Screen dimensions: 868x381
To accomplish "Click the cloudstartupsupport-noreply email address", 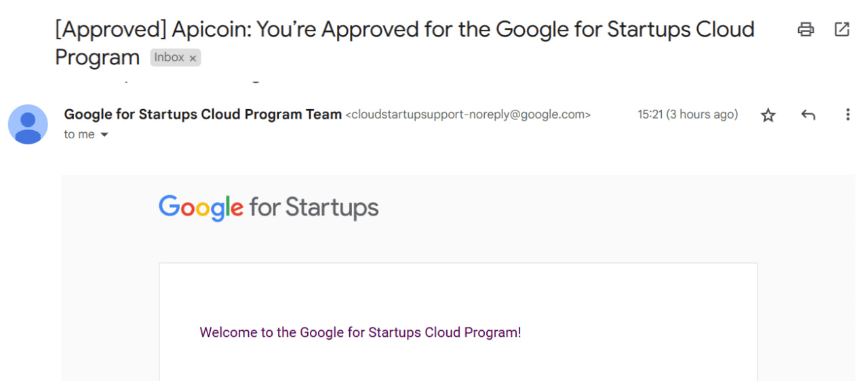I will click(x=468, y=115).
